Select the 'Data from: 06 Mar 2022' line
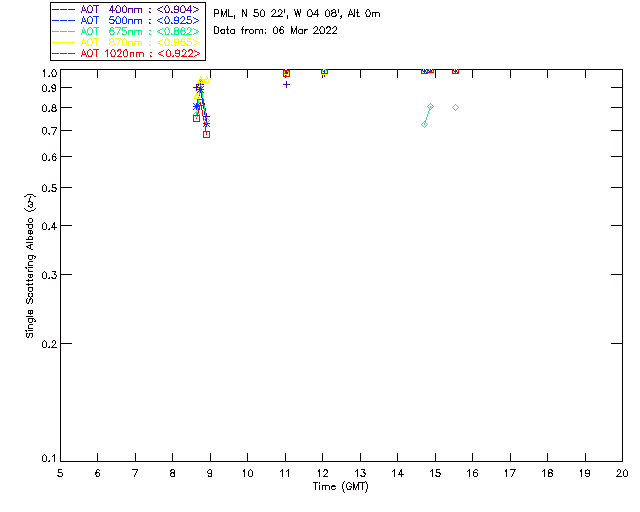Screen dimensions: 640x512 [276, 31]
